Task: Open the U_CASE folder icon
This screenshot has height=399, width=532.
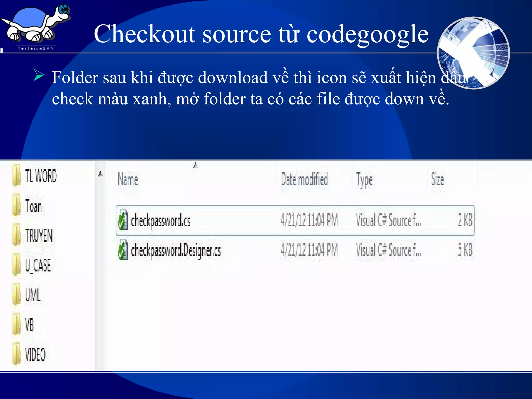Action: 16,264
